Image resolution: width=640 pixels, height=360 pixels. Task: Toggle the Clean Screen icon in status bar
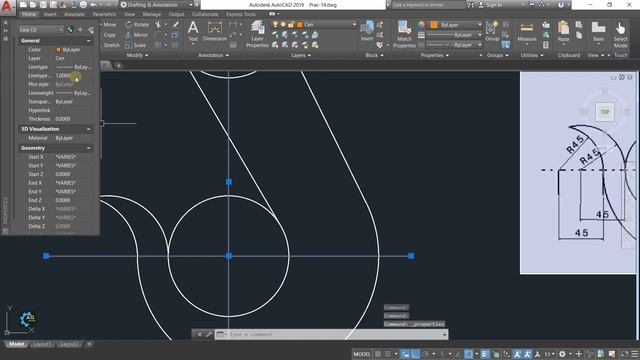[624, 354]
